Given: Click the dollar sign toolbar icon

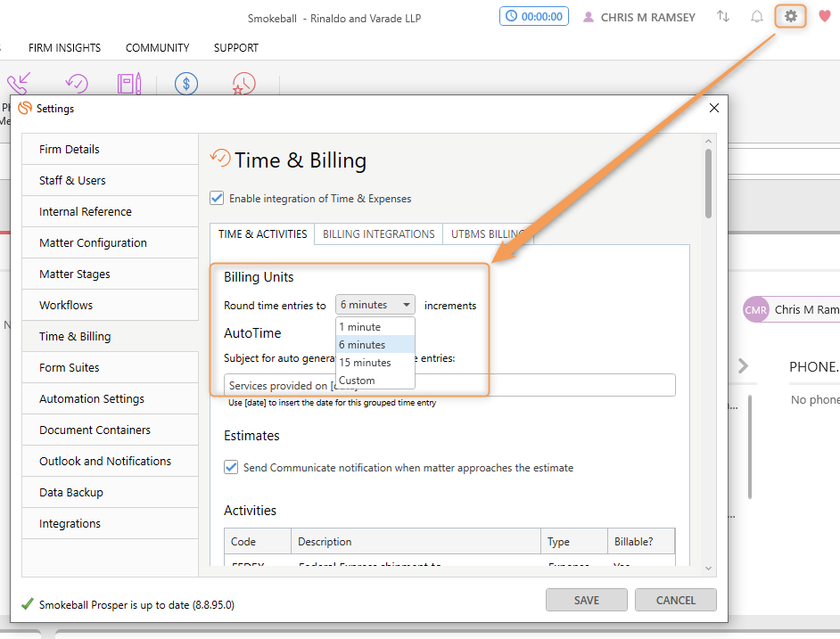Looking at the screenshot, I should point(185,84).
